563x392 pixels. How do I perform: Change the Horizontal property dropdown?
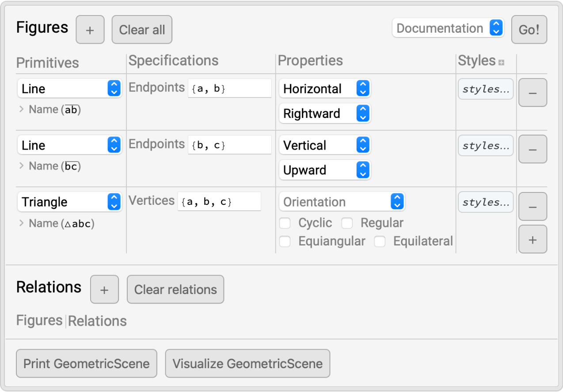325,89
